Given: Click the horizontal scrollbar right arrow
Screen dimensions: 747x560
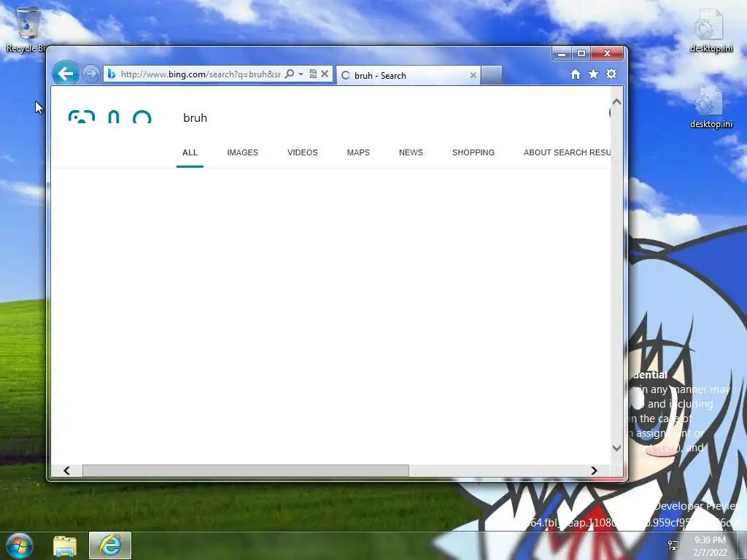Looking at the screenshot, I should point(594,470).
